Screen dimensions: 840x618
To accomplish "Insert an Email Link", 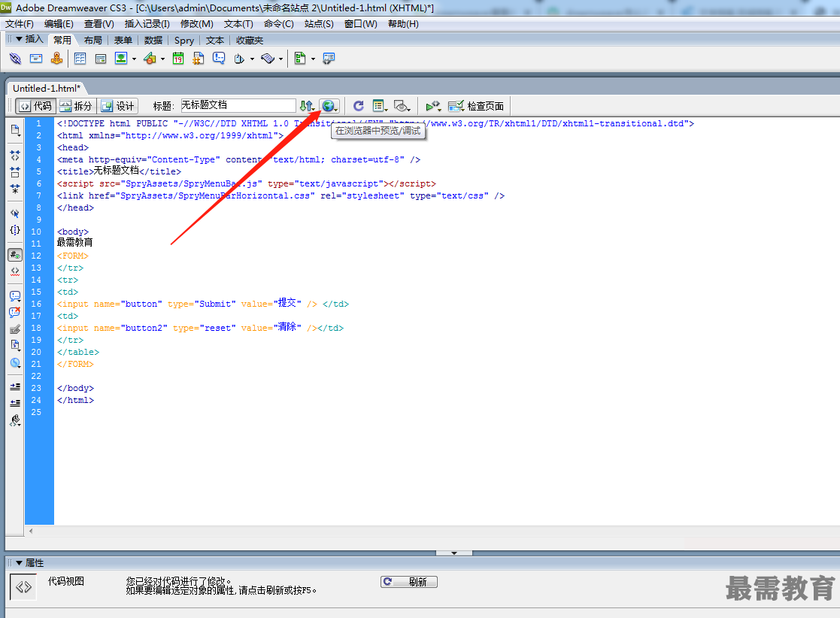I will coord(36,59).
